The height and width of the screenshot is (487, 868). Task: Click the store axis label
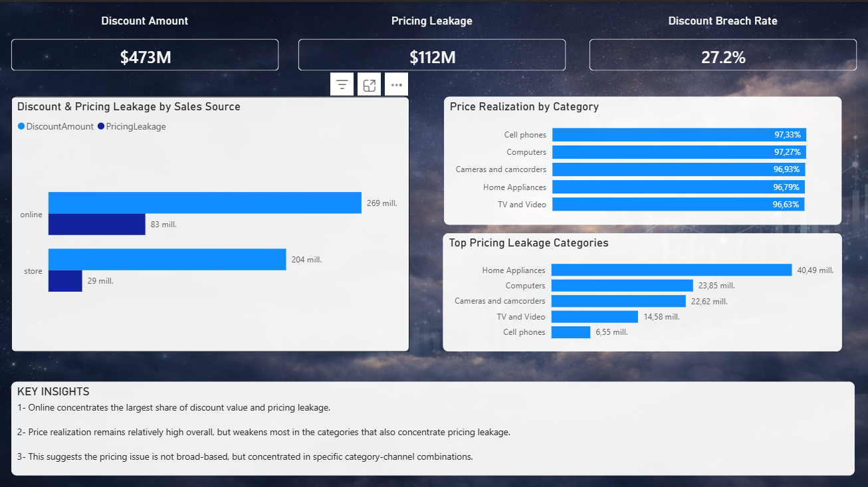click(32, 270)
